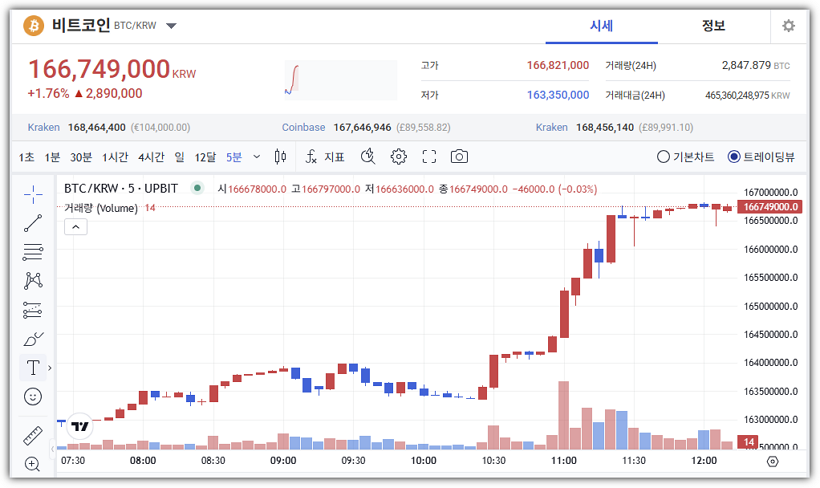Open the Kraken £89,991.10 price link

(614, 128)
